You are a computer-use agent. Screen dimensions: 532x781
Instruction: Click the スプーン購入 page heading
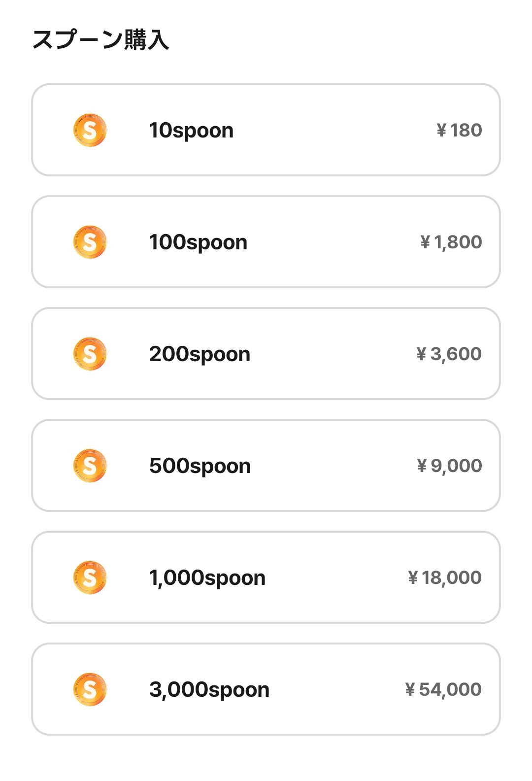[100, 40]
